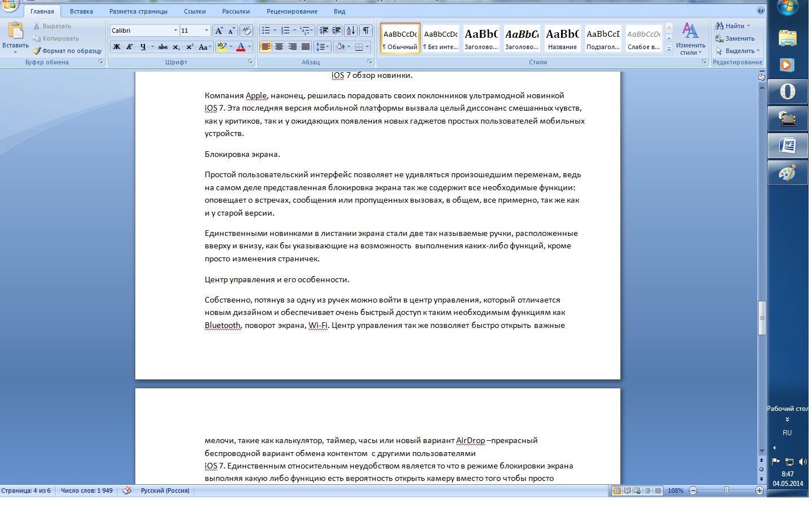The height and width of the screenshot is (508, 812).
Task: Apply superscript formatting
Action: click(x=189, y=47)
